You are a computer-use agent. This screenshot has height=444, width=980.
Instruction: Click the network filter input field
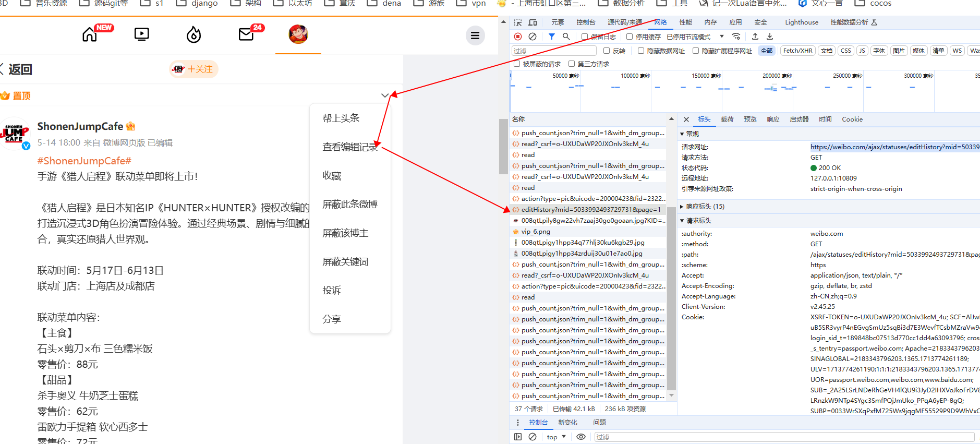pyautogui.click(x=554, y=51)
